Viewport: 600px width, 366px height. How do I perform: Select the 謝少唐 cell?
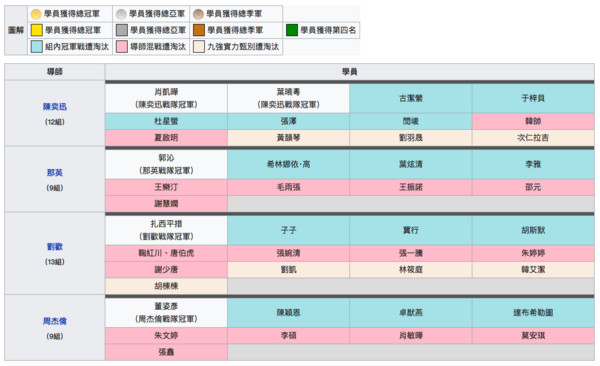(166, 270)
